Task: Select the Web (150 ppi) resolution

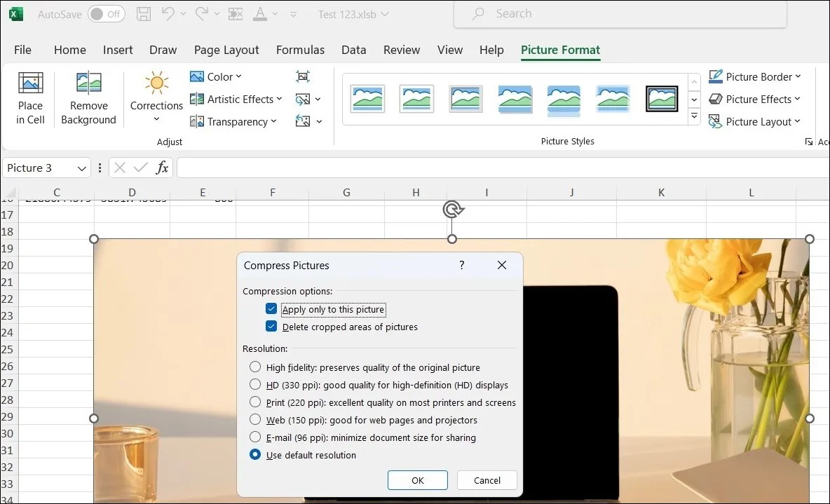Action: (x=255, y=420)
